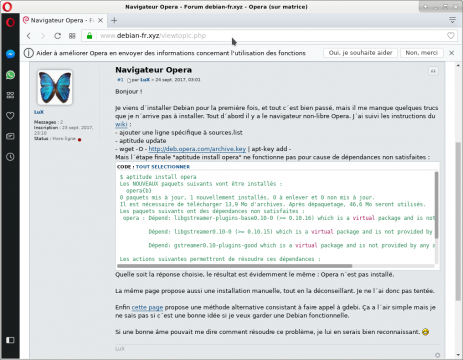Click the page vertical scrollbar thumb

click(458, 221)
